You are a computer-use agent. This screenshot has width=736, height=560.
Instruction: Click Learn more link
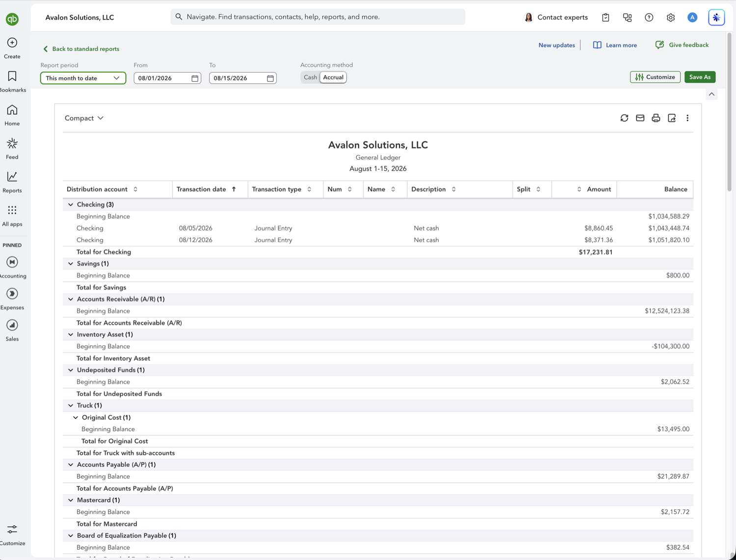615,45
